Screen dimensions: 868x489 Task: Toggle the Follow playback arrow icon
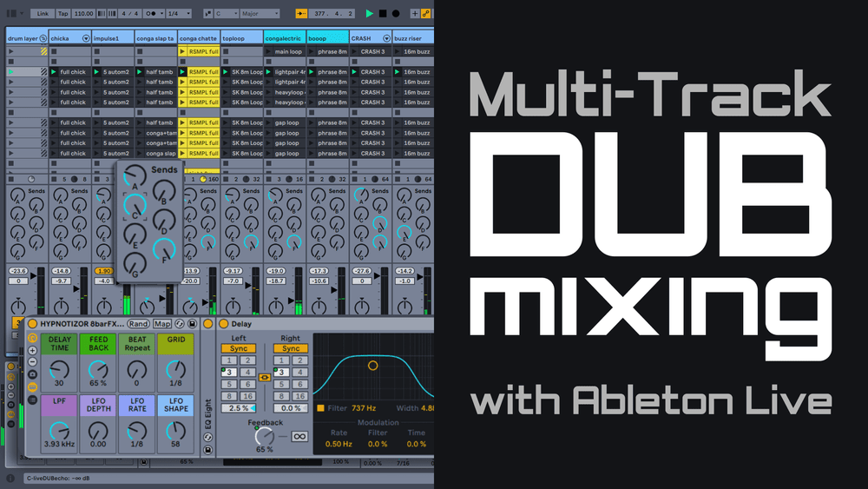point(301,13)
